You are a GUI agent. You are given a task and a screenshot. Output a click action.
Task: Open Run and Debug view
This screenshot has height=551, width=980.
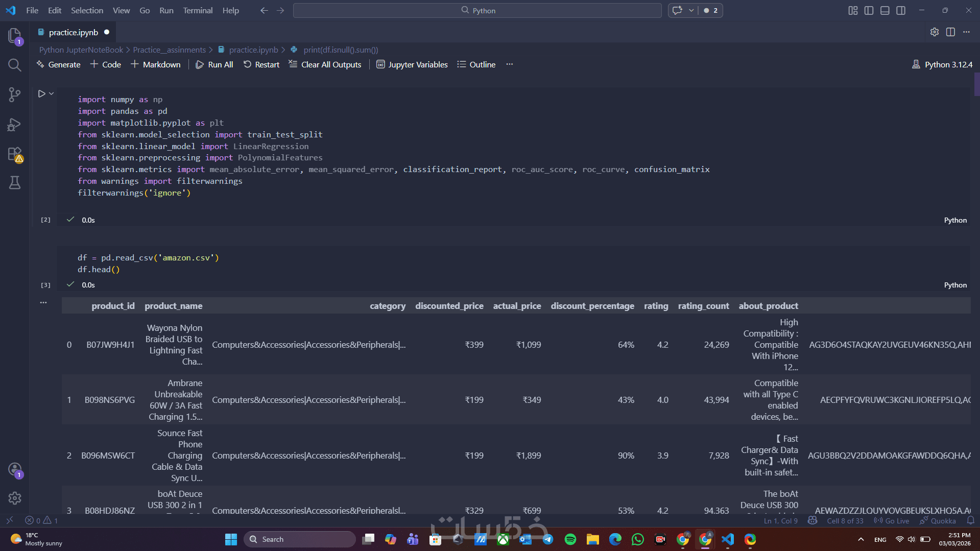tap(14, 125)
